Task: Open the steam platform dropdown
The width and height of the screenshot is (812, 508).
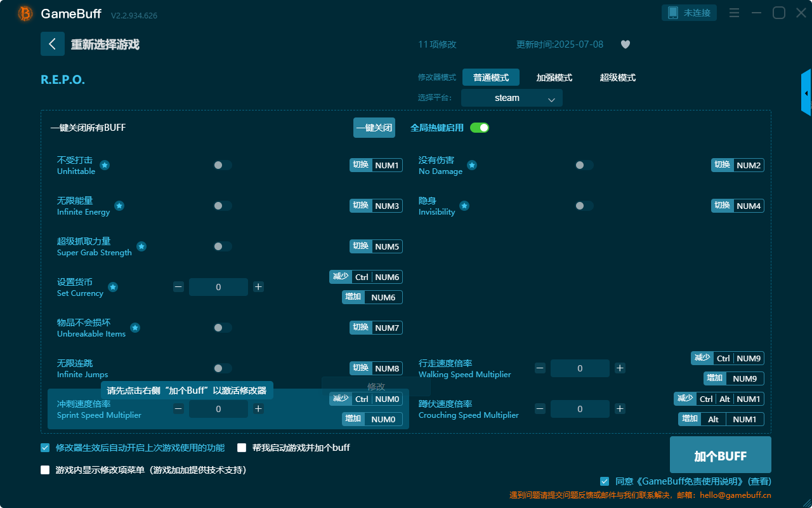Action: [511, 98]
